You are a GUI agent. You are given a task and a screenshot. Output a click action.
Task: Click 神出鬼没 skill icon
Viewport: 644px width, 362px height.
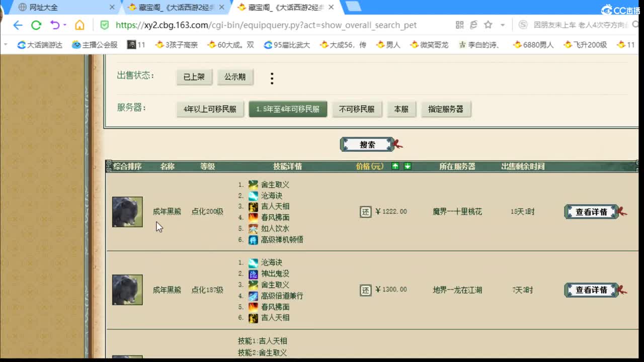point(253,274)
